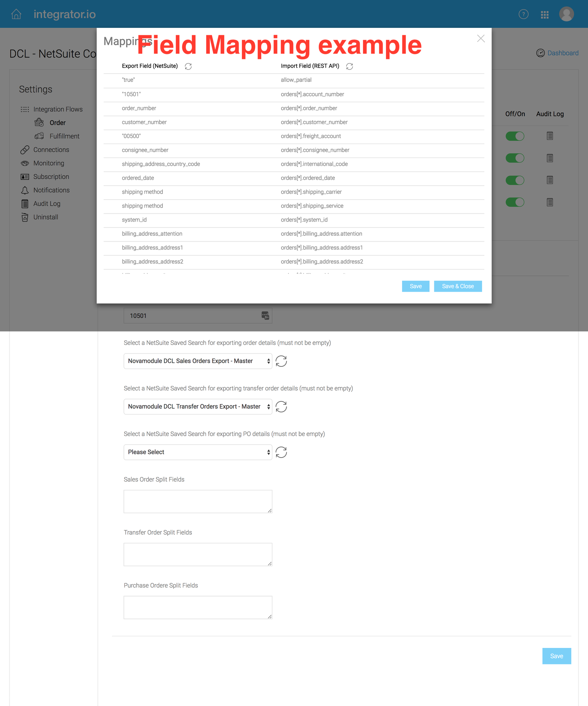Open the help question mark icon
This screenshot has height=706, width=588.
pyautogui.click(x=523, y=14)
